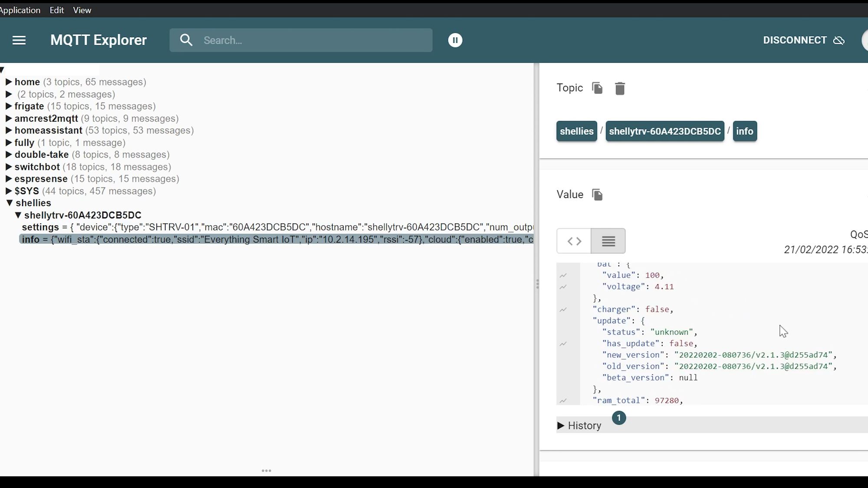Click the shellies topic breadcrumb

(577, 131)
